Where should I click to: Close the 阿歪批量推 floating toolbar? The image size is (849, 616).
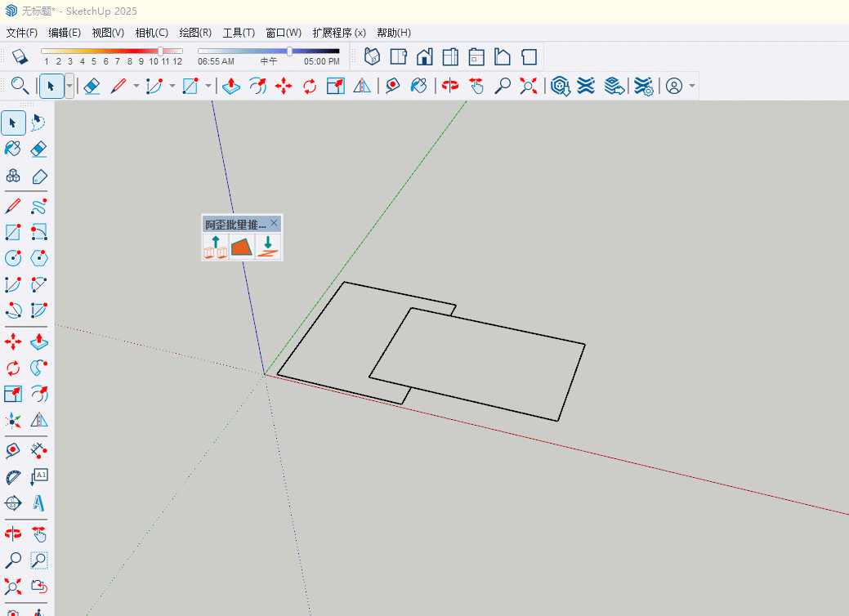pos(275,223)
